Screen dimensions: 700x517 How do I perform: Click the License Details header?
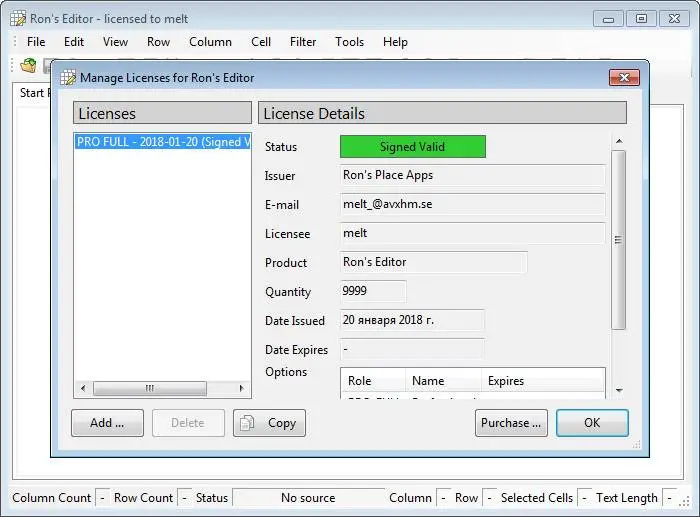pos(442,113)
